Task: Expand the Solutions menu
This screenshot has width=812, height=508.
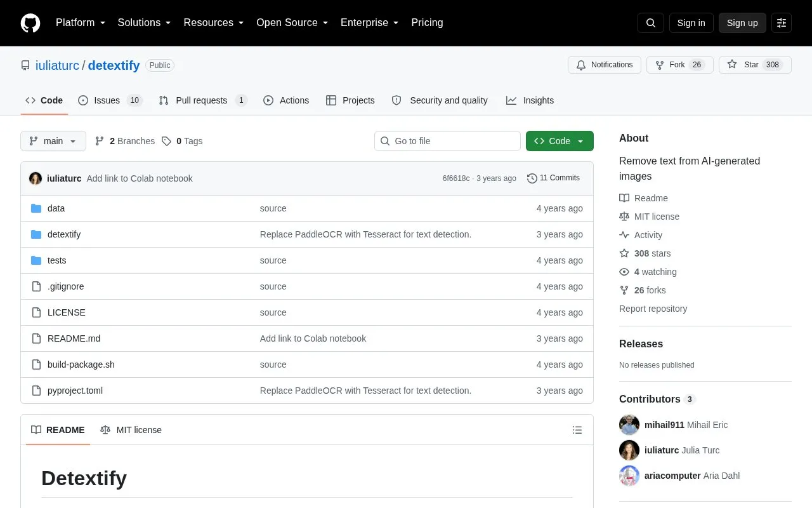Action: 144,23
